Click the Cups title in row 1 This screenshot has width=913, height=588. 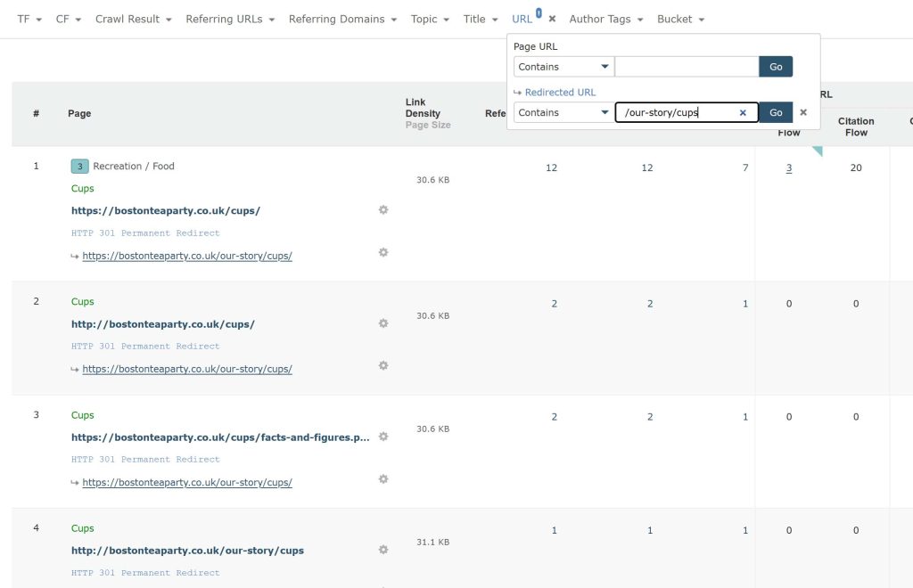[x=82, y=189]
